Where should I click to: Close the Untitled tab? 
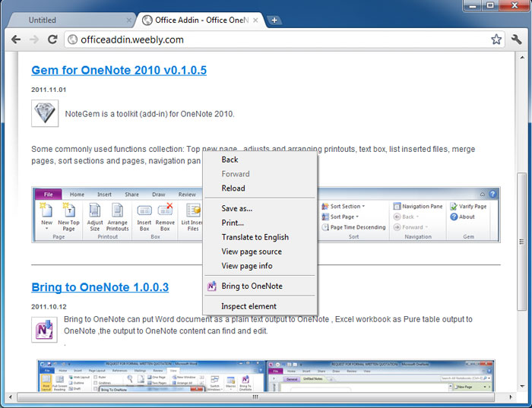coord(128,21)
